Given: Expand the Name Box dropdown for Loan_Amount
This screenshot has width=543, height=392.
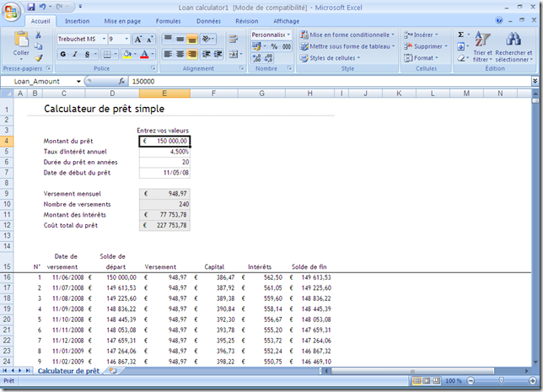Looking at the screenshot, I should click(x=79, y=82).
